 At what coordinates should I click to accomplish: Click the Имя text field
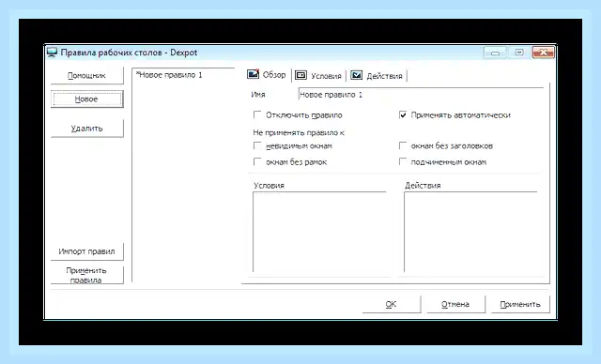(421, 94)
